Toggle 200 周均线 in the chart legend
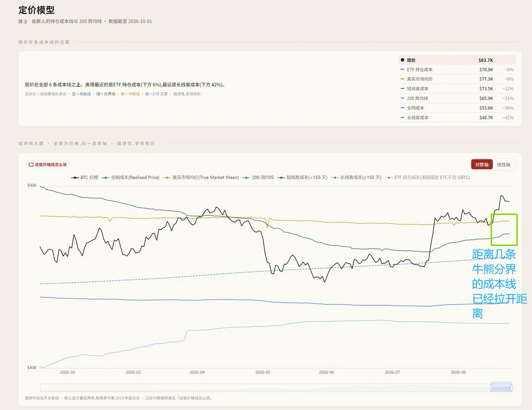 pyautogui.click(x=258, y=177)
